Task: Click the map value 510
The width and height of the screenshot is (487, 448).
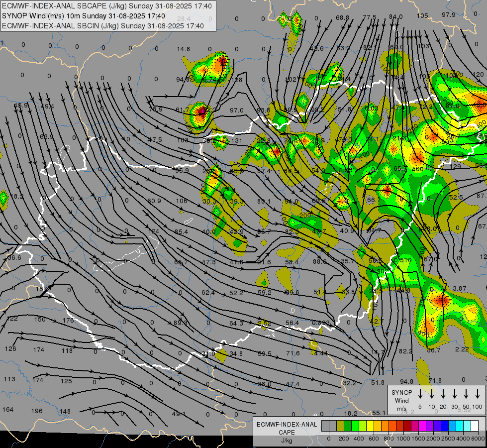Action: [406, 260]
